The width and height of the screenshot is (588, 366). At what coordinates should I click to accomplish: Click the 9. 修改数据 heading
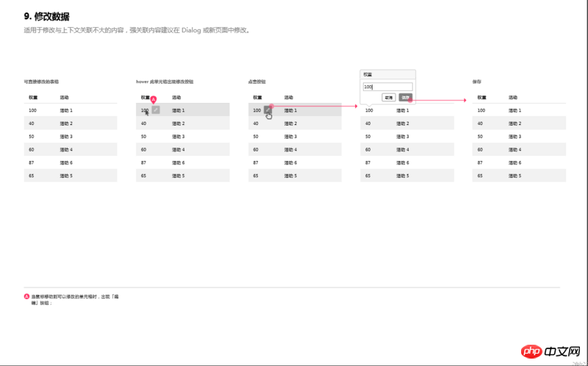(x=46, y=16)
